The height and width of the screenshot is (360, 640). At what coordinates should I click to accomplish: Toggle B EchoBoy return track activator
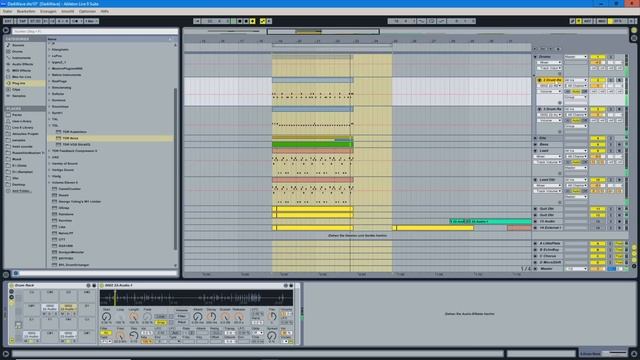coord(598,250)
